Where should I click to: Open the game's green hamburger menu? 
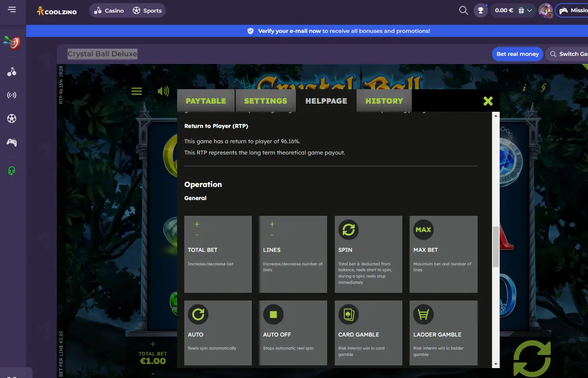[x=137, y=91]
